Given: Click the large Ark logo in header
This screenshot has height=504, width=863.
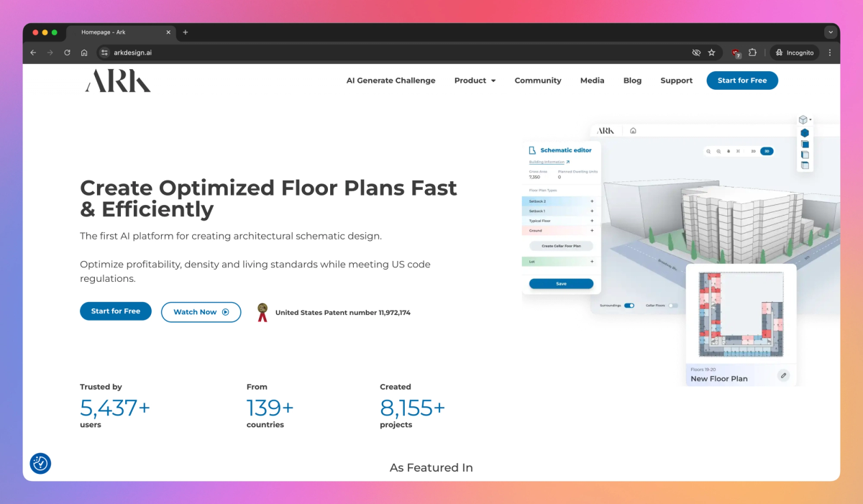Looking at the screenshot, I should (118, 81).
